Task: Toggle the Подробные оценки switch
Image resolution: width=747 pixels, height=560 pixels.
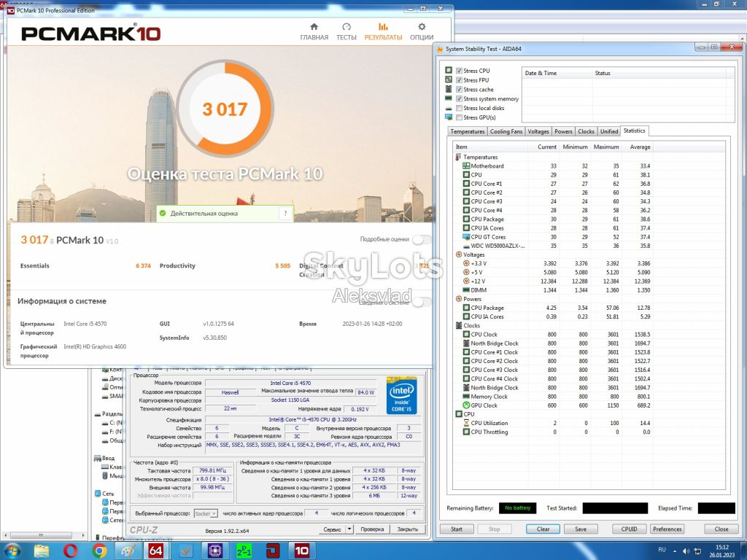Action: tap(422, 239)
